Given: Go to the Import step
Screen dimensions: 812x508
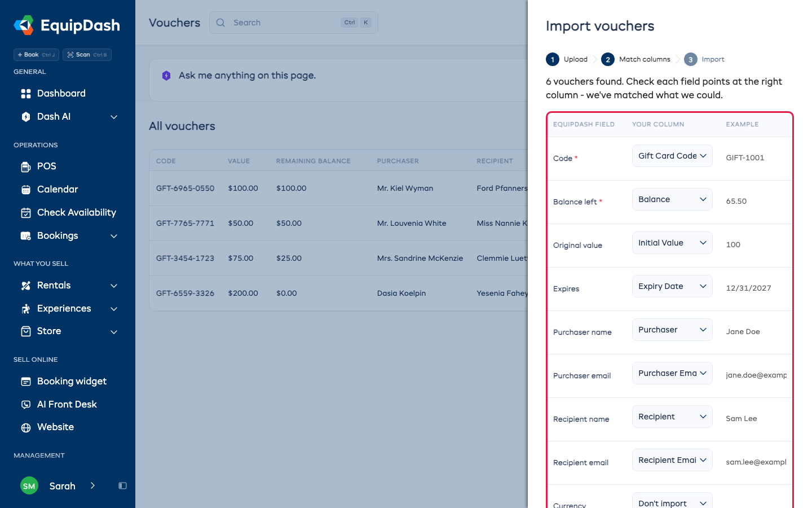Looking at the screenshot, I should (704, 59).
